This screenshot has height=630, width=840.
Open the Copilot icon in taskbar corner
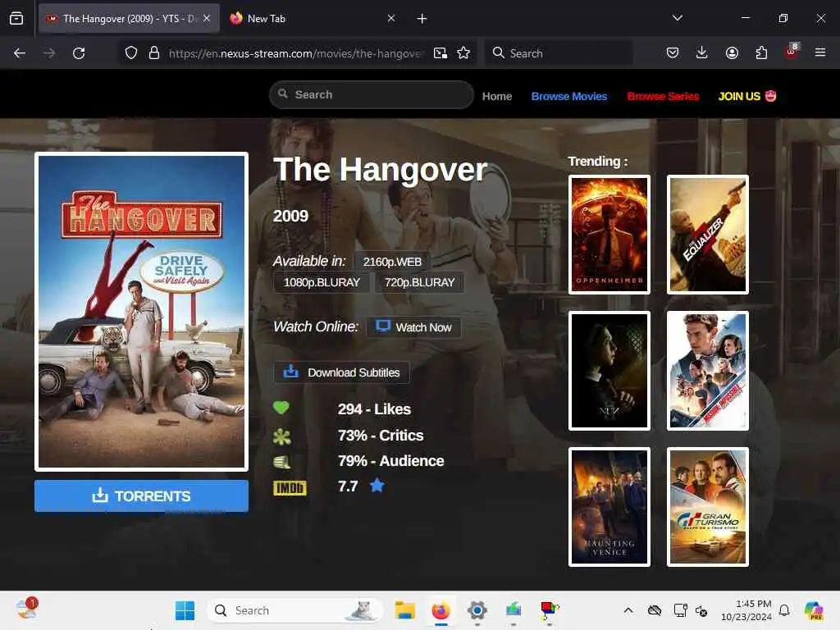[814, 610]
